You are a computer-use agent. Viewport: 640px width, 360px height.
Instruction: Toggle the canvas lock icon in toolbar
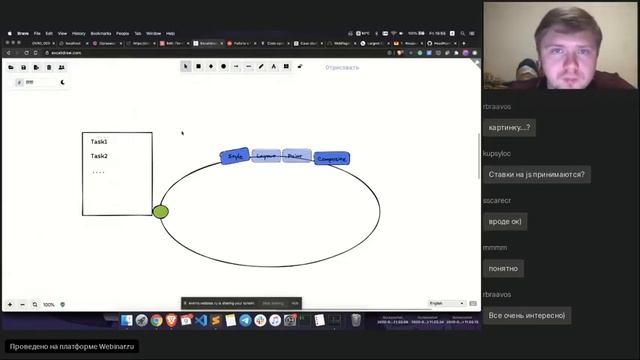tap(300, 66)
